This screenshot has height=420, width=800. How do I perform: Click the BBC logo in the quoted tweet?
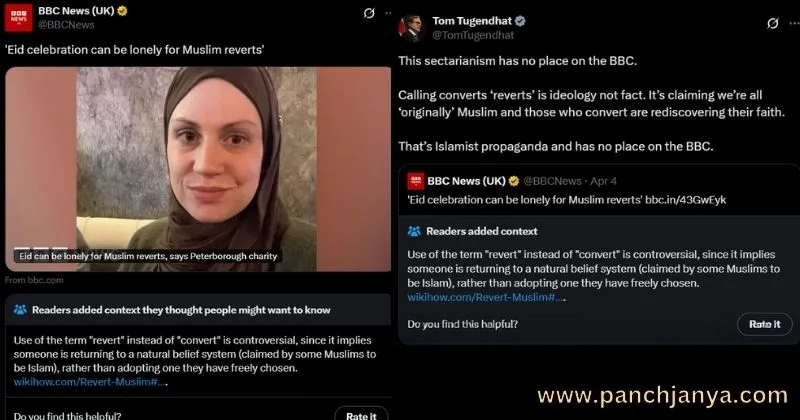pyautogui.click(x=415, y=181)
